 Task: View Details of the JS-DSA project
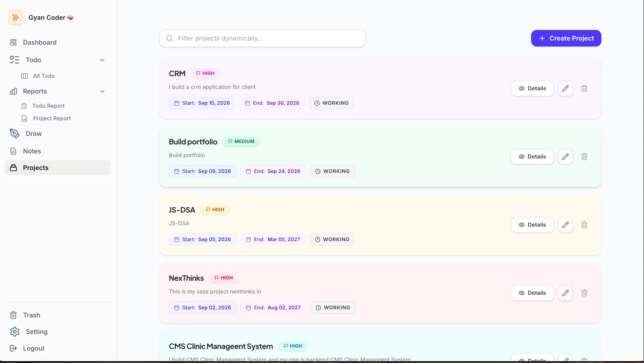[x=532, y=225]
